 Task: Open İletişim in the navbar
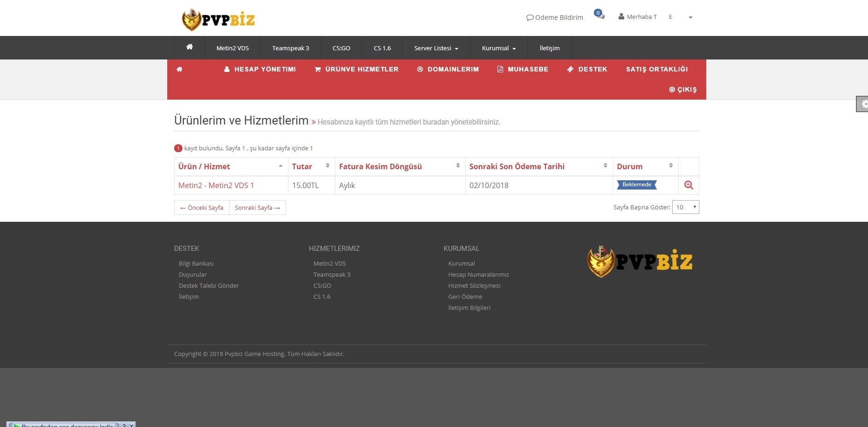550,48
